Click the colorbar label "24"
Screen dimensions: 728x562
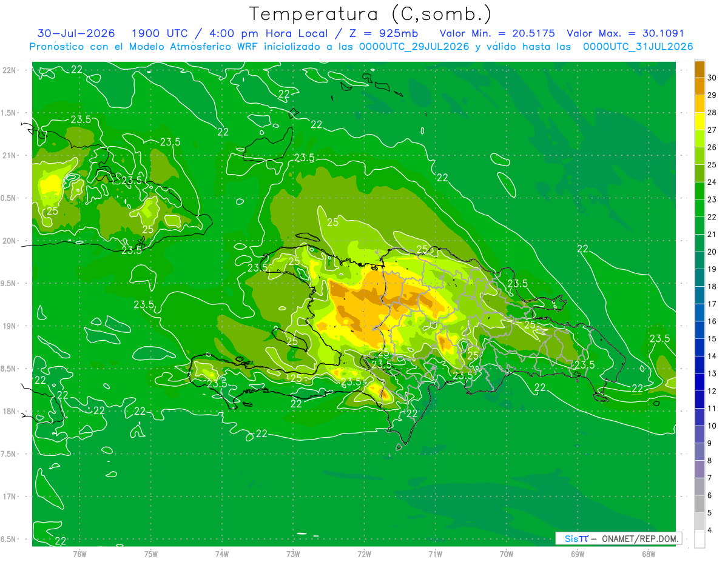tap(712, 182)
